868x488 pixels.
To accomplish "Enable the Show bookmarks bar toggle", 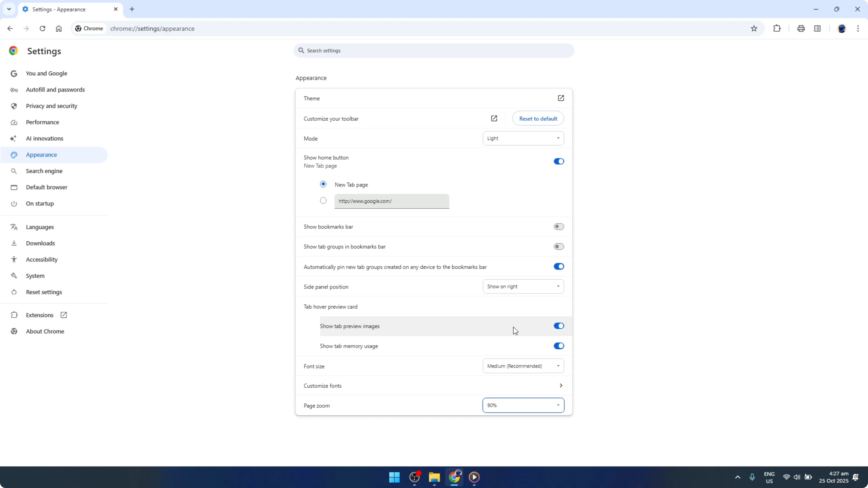I will 558,226.
